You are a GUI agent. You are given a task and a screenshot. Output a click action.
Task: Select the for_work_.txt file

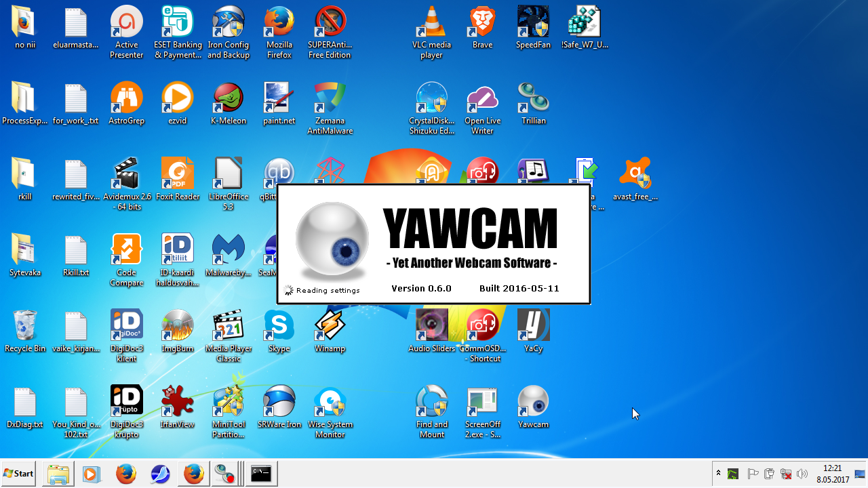[76, 104]
